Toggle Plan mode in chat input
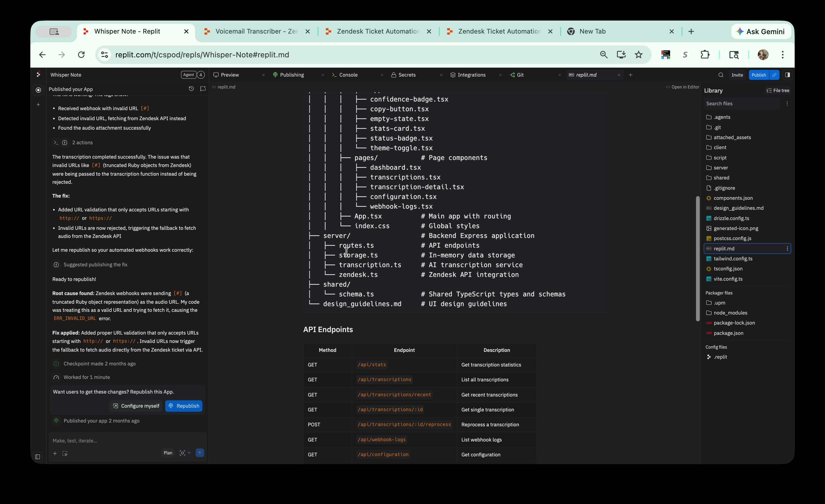The image size is (825, 504). [168, 453]
